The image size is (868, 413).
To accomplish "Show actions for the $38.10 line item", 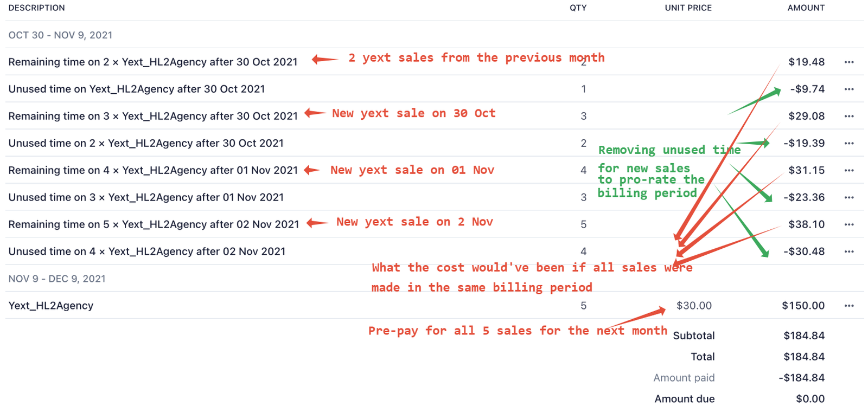I will (849, 225).
